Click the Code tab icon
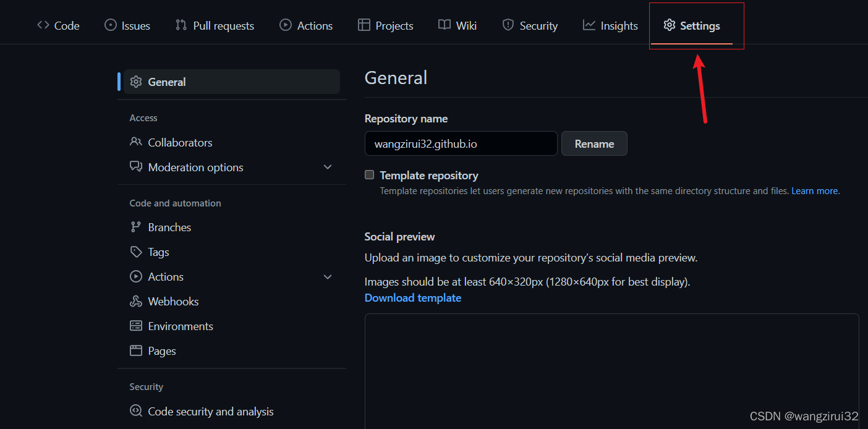 tap(42, 25)
